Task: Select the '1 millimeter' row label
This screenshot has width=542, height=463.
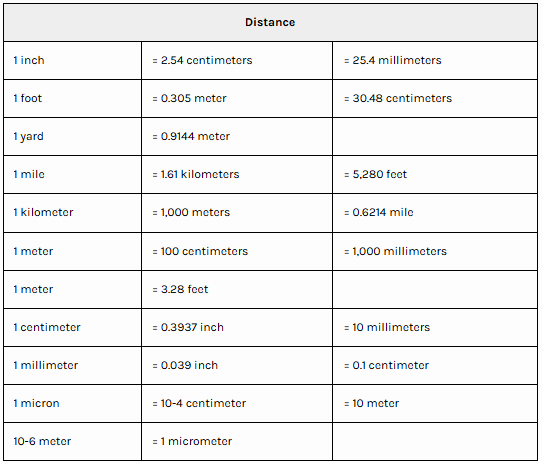Action: point(73,365)
